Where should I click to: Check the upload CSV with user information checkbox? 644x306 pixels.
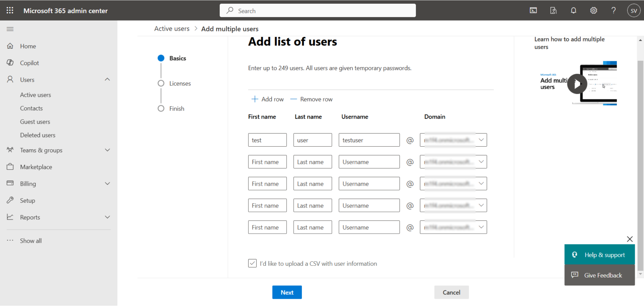click(252, 263)
